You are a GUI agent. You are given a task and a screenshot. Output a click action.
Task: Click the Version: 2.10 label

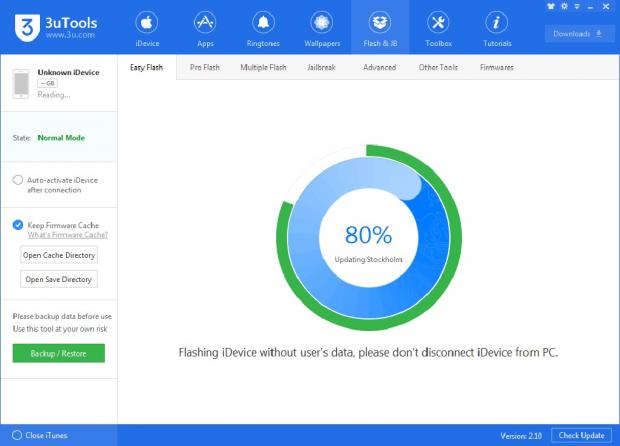pos(521,435)
